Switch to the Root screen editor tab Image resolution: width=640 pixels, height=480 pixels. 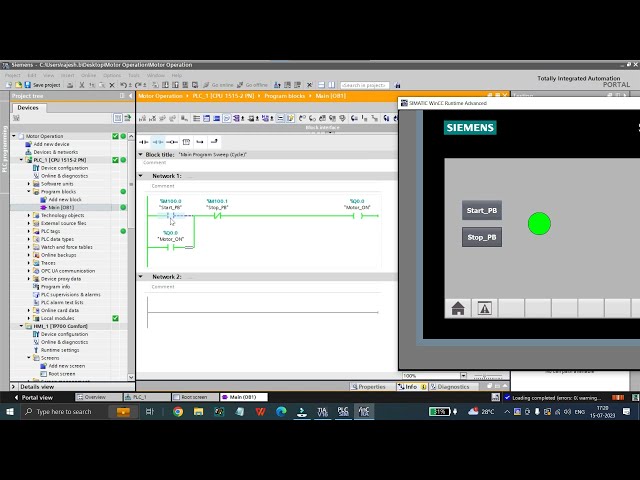pyautogui.click(x=195, y=397)
